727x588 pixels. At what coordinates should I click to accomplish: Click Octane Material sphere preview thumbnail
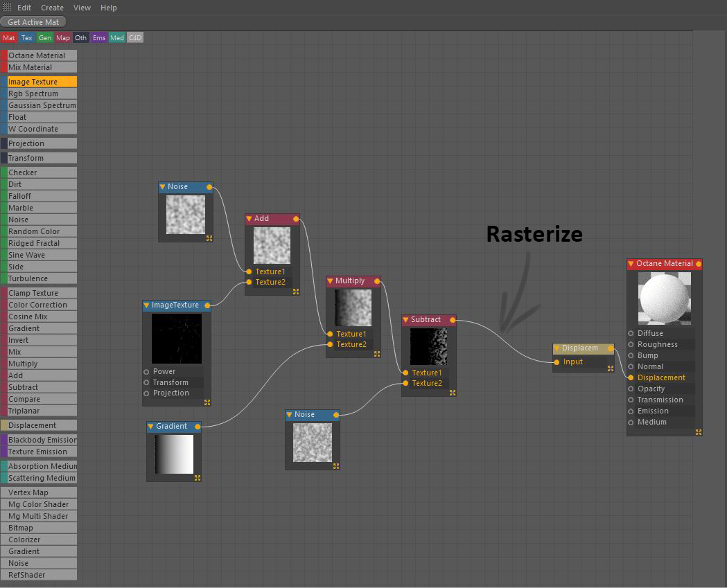coord(665,298)
